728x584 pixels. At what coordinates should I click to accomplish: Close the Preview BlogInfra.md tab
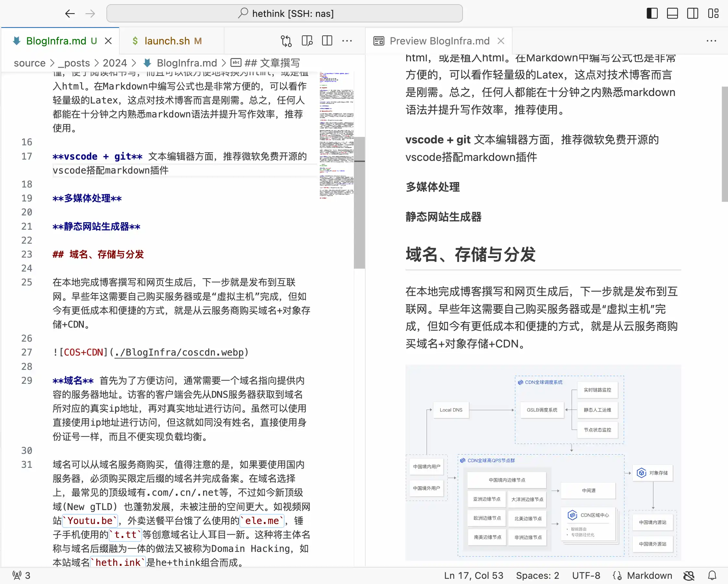tap(501, 41)
